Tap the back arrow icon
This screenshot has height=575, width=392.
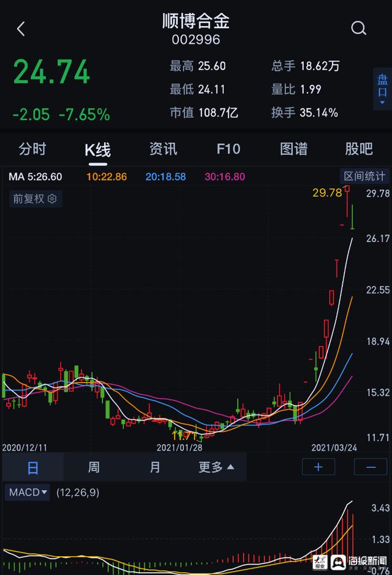(x=21, y=29)
